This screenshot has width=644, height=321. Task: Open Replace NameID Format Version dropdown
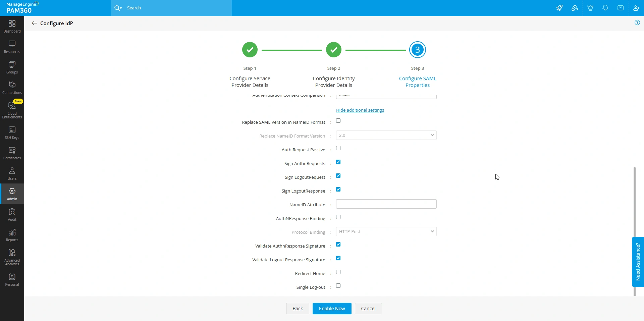coord(386,135)
